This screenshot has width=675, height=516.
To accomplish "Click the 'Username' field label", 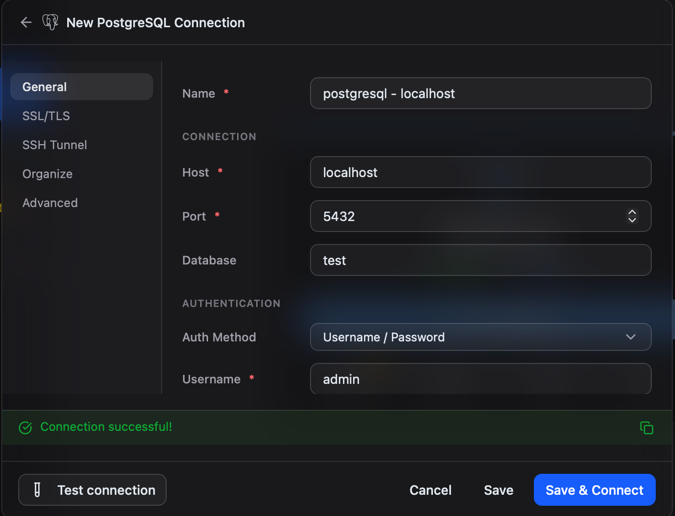I will point(211,379).
